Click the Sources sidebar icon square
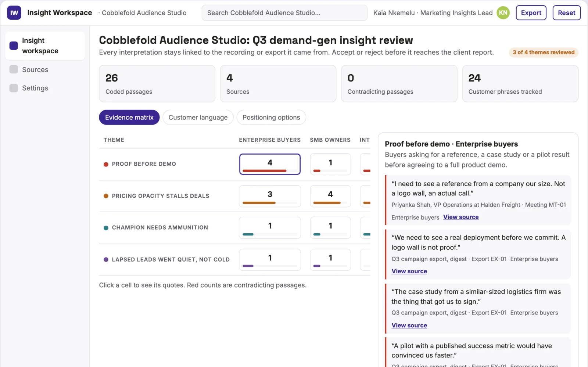Screen dimensions: 588x367 tap(14, 69)
